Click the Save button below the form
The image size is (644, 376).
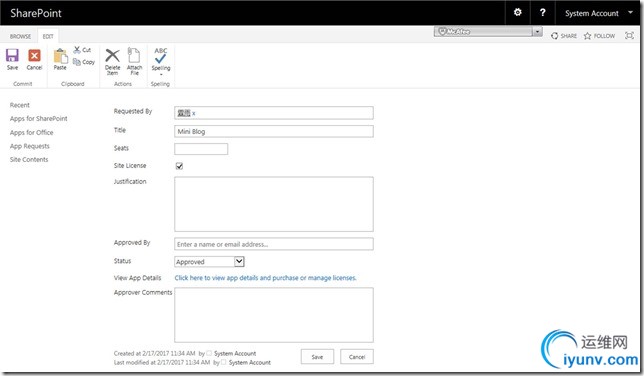click(x=317, y=357)
